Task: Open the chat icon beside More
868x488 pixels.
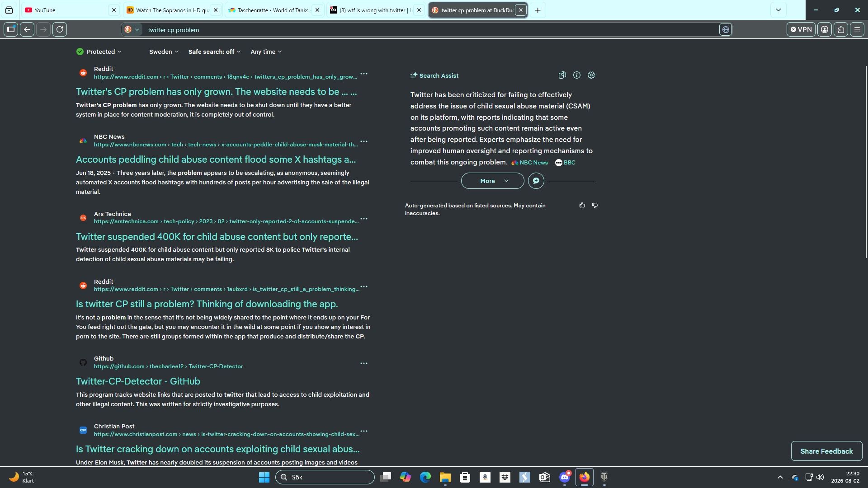Action: click(x=536, y=181)
